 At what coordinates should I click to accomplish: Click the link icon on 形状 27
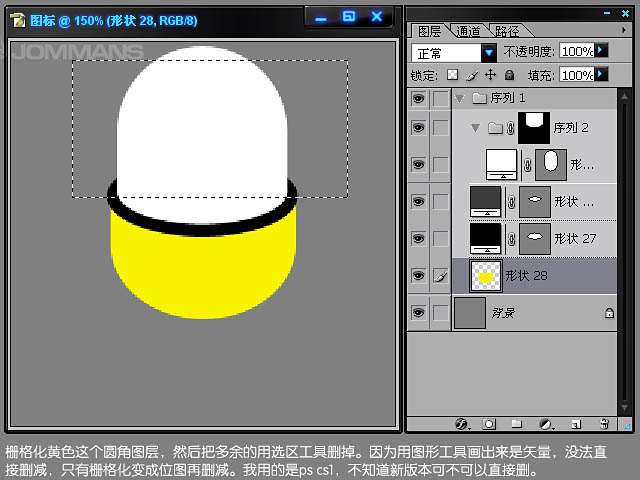(x=511, y=239)
